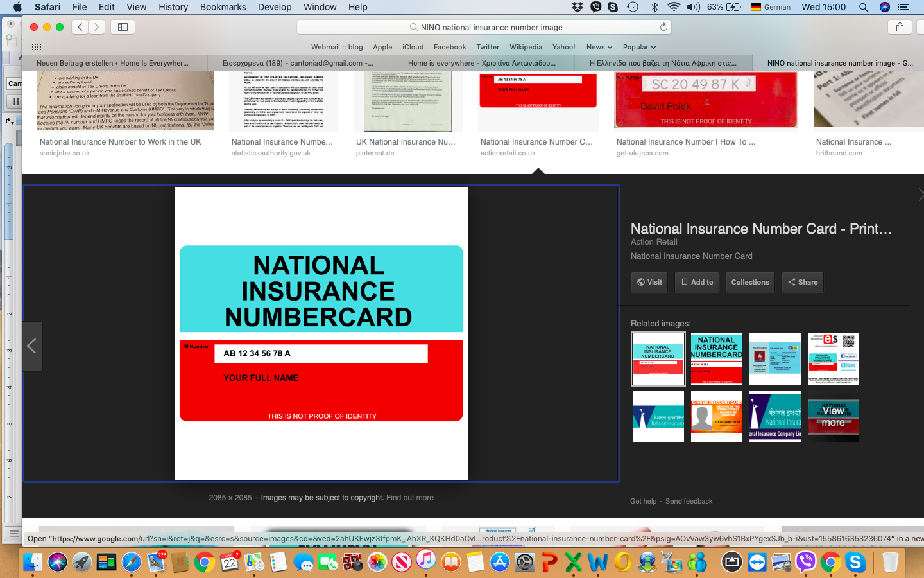924x578 pixels.
Task: Open iTunes icon in the Dock
Action: click(x=426, y=561)
